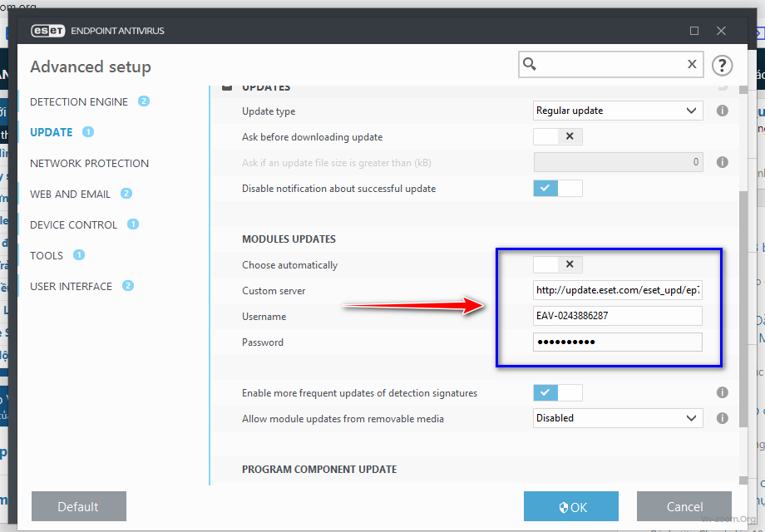The image size is (765, 532).
Task: Click the Default button
Action: click(x=78, y=506)
